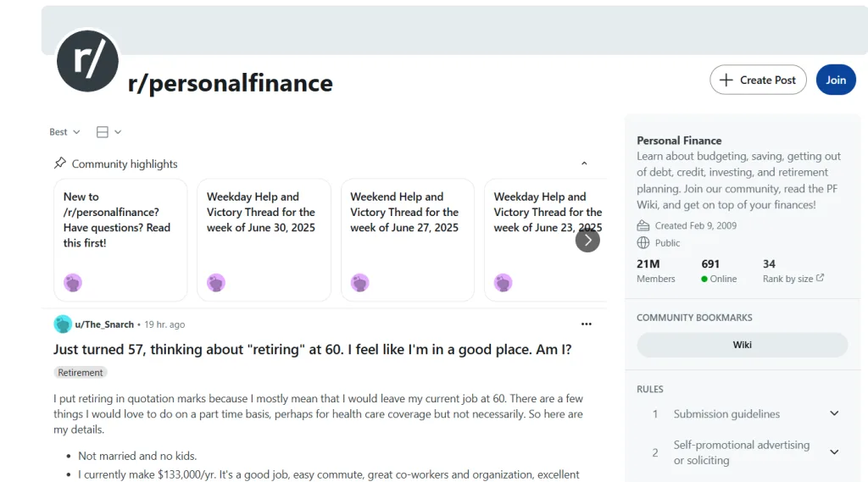Collapse the Community highlights section
Viewport: 868px width, 482px height.
point(584,163)
